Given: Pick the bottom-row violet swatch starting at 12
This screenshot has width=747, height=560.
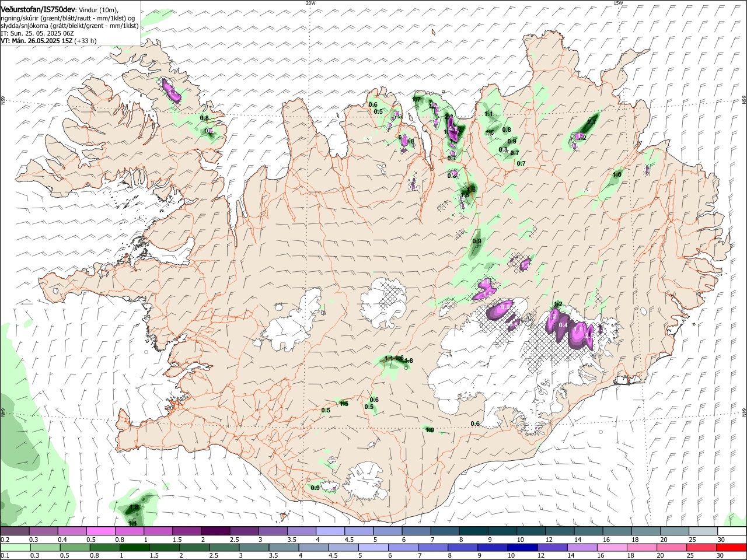Looking at the screenshot, I should (x=554, y=547).
